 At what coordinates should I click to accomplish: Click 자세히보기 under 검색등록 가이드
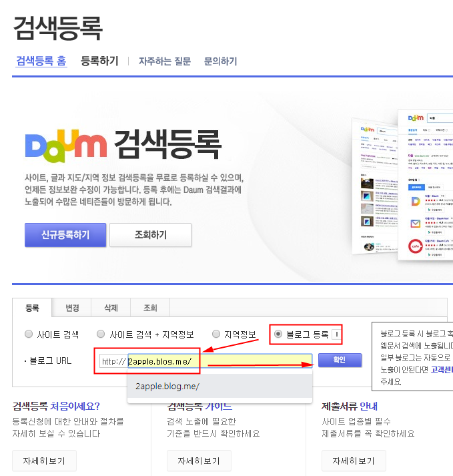coord(199,461)
